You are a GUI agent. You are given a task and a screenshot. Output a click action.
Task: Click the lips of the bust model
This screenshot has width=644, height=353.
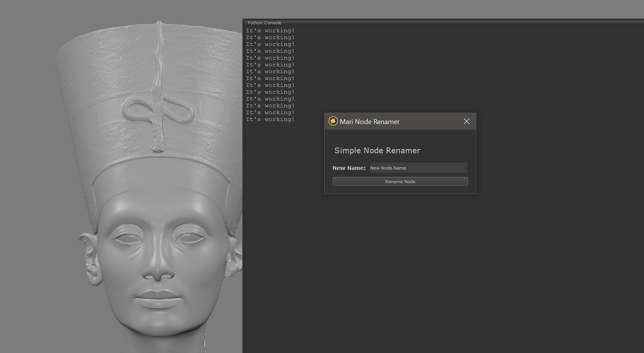pyautogui.click(x=158, y=299)
